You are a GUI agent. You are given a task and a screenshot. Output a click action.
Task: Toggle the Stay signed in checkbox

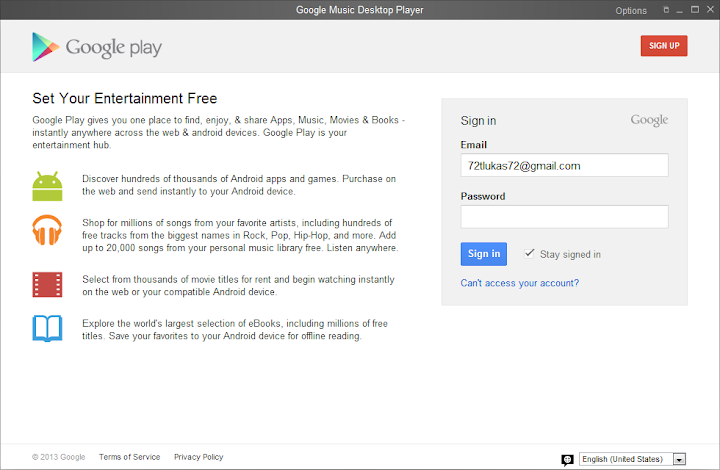529,253
